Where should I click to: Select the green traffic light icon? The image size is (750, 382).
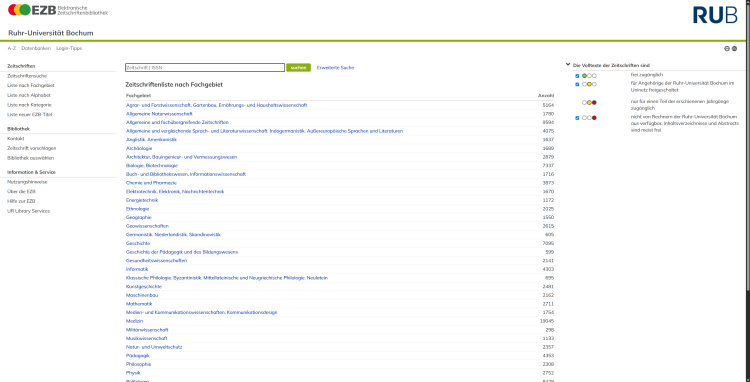pyautogui.click(x=589, y=76)
